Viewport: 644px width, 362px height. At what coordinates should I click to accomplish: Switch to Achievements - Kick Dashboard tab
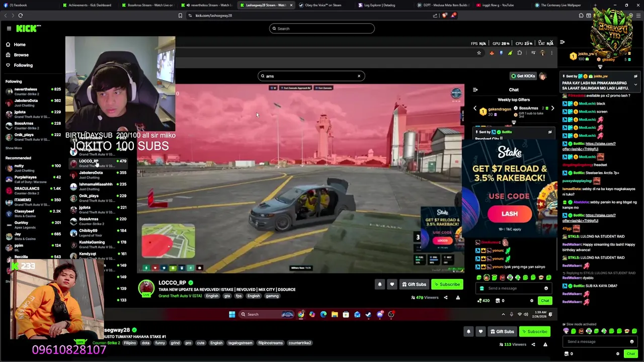(x=90, y=5)
